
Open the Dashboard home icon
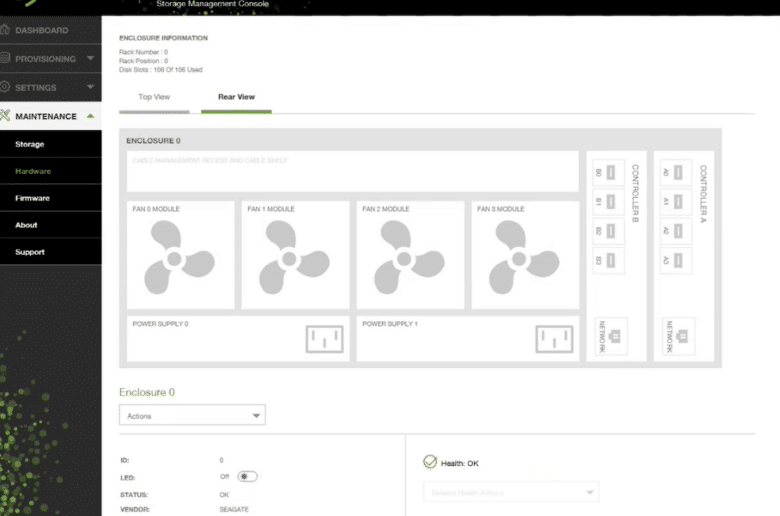click(5, 30)
